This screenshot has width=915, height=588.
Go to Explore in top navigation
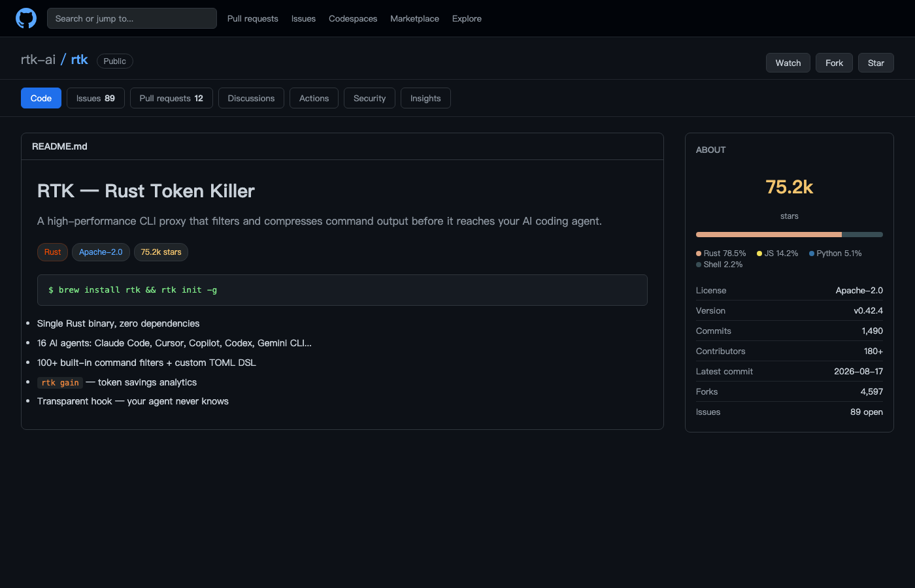[x=467, y=18]
